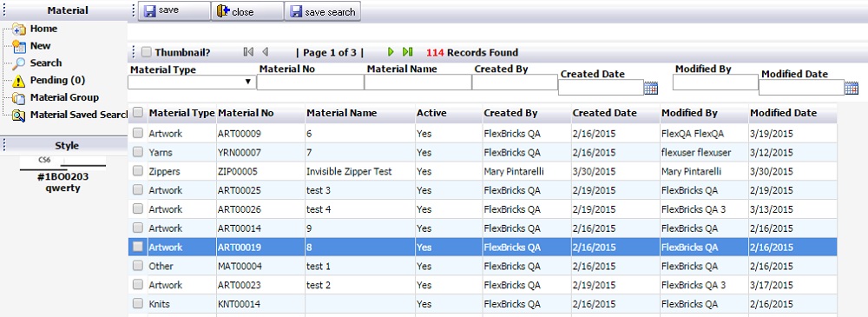Jump to last page arrow icon
This screenshot has width=868, height=317.
click(x=408, y=52)
